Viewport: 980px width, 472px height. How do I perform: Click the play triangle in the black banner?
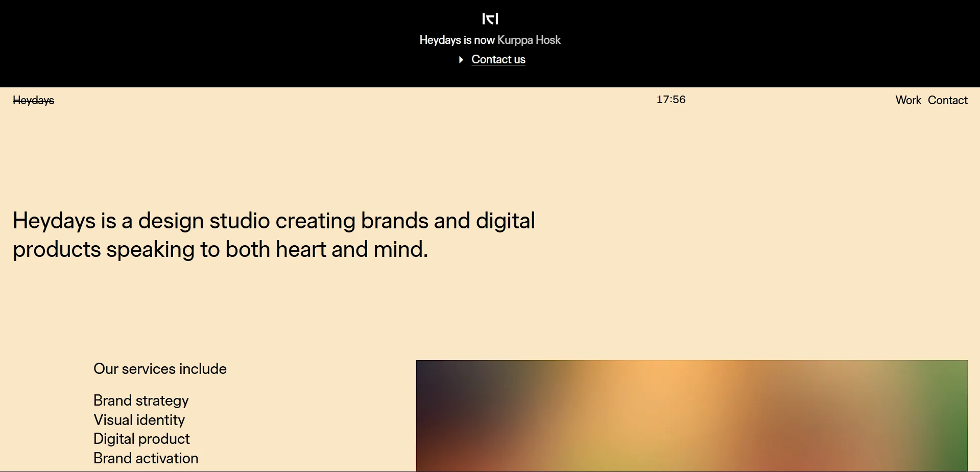click(461, 60)
